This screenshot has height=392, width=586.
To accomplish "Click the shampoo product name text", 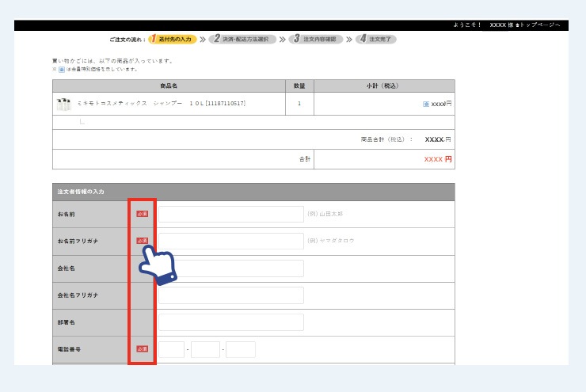I will (x=162, y=104).
